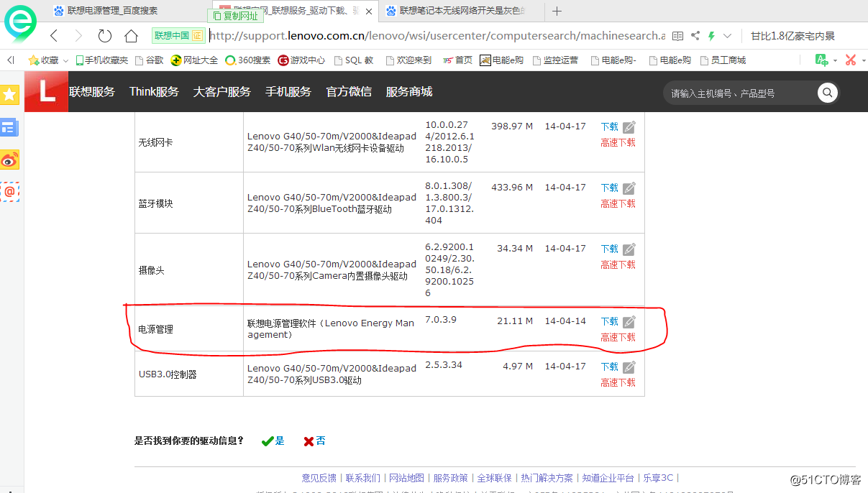
Task: Open the Weibo sidebar icon
Action: pyautogui.click(x=9, y=160)
